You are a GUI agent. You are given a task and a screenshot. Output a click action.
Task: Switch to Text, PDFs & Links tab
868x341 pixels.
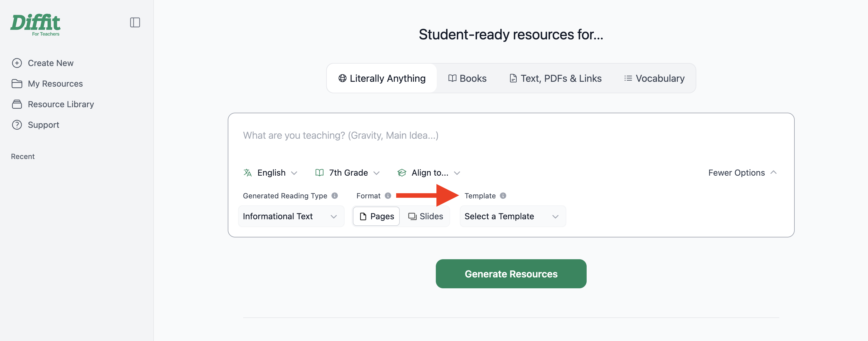[555, 78]
